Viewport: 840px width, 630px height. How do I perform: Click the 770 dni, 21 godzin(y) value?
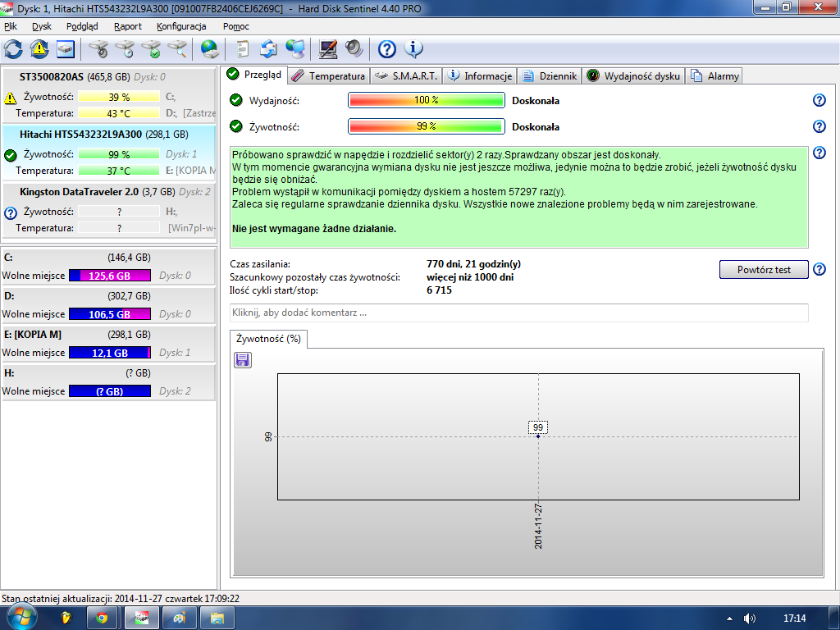click(x=473, y=263)
